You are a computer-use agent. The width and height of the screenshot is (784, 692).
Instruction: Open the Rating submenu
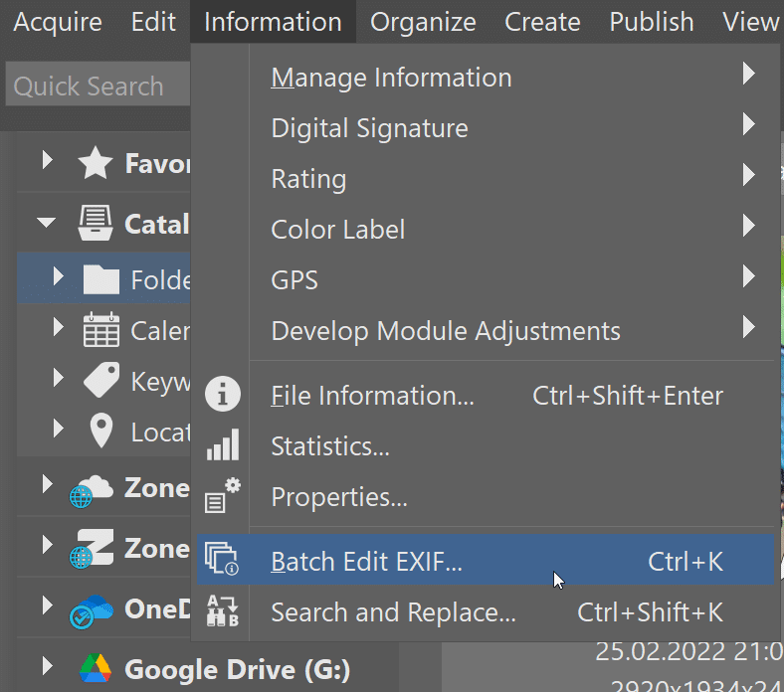pos(308,179)
